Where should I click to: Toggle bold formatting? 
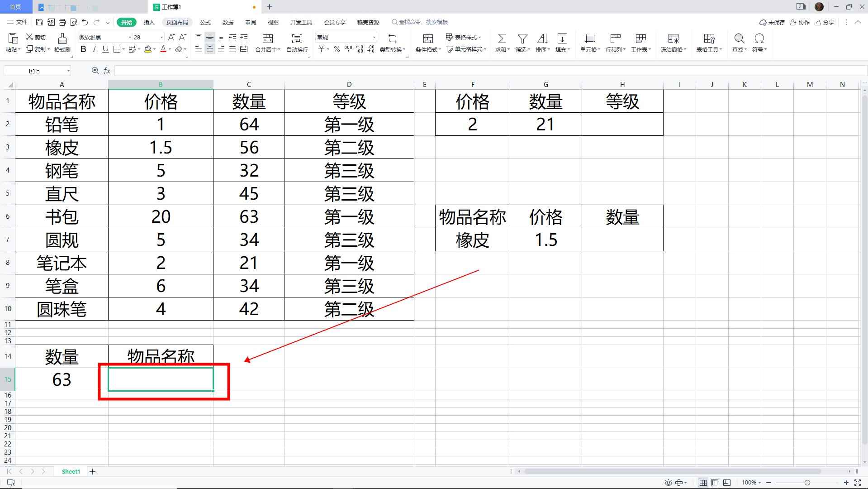[83, 50]
